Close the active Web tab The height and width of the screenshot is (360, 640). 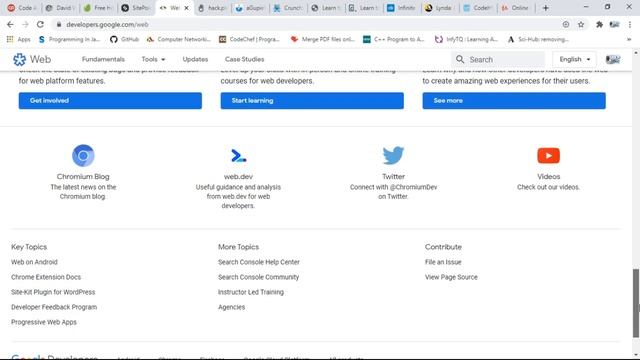click(187, 8)
